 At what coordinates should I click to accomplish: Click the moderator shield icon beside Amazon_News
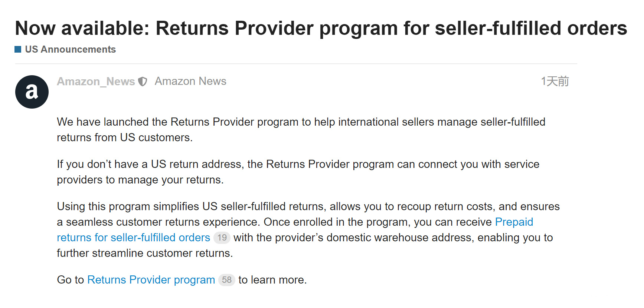click(x=143, y=82)
